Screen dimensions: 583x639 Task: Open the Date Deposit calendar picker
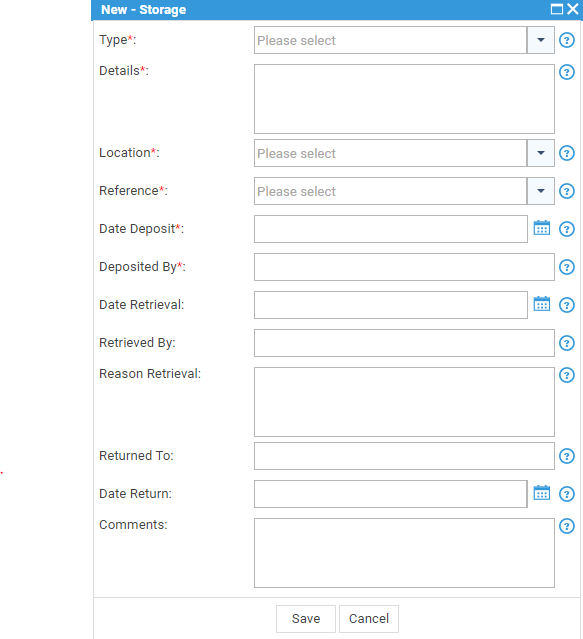(541, 228)
